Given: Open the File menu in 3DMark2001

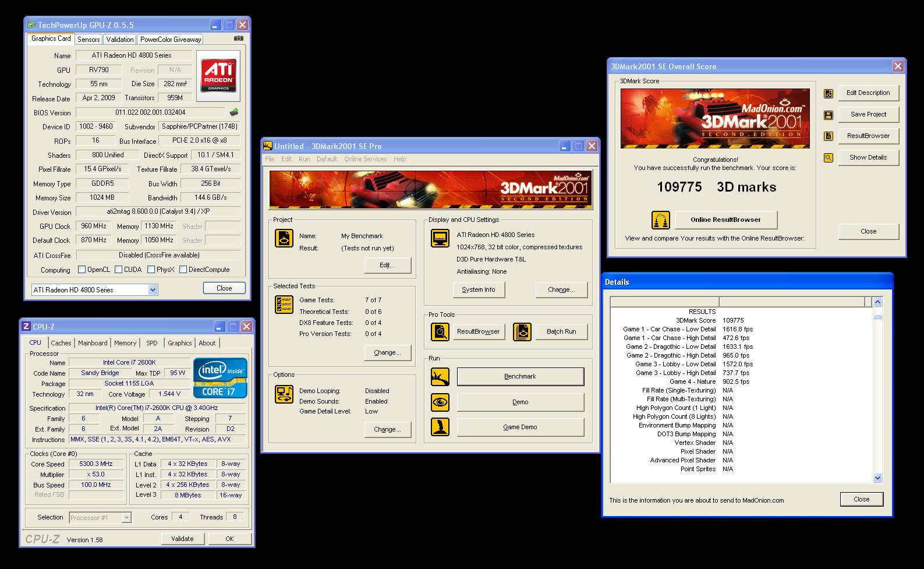Looking at the screenshot, I should click(x=270, y=159).
